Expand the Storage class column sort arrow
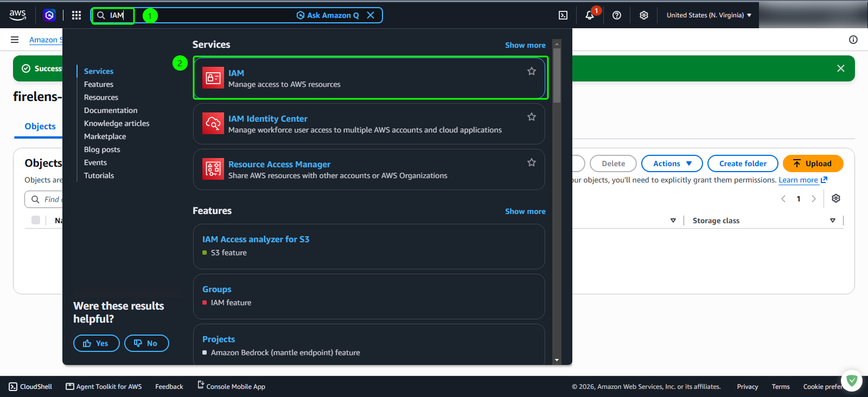Image resolution: width=868 pixels, height=397 pixels. (x=833, y=220)
